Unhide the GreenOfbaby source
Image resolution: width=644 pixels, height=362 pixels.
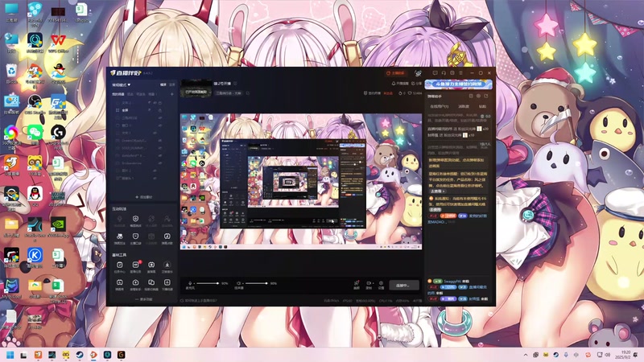[159, 140]
